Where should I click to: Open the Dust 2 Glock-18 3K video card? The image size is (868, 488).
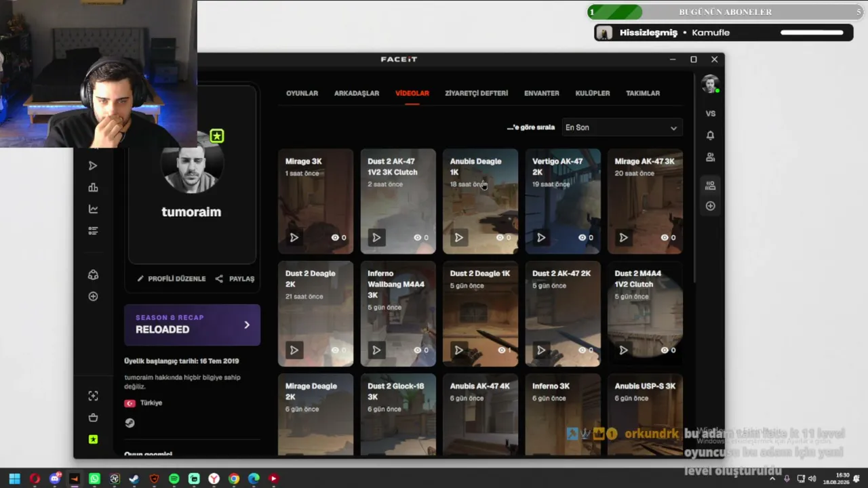click(398, 415)
